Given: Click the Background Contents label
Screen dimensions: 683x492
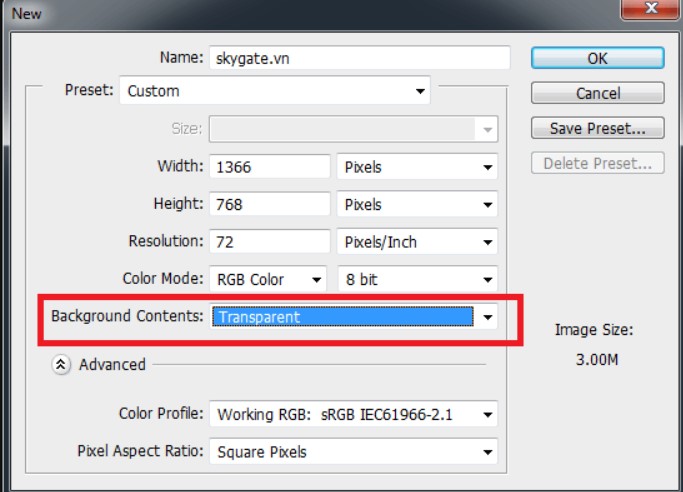Looking at the screenshot, I should (127, 316).
